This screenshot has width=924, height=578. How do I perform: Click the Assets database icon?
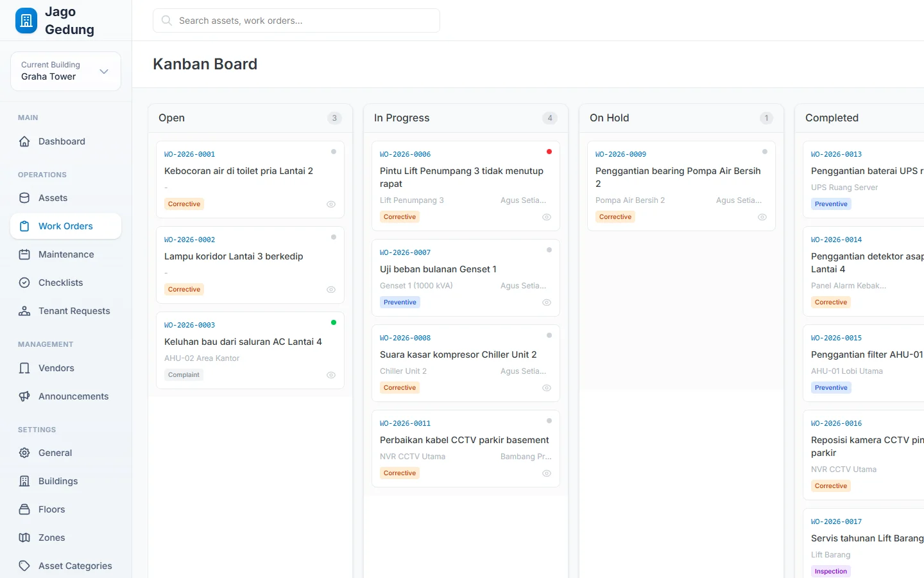click(x=24, y=198)
